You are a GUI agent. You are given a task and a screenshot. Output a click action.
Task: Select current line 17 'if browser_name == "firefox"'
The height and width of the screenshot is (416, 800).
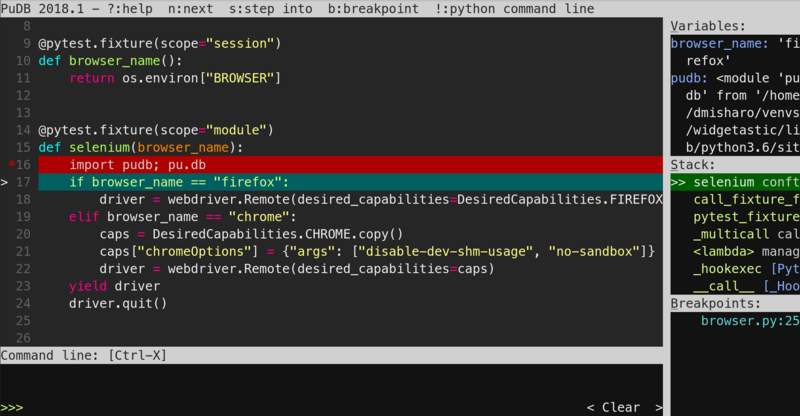pyautogui.click(x=351, y=182)
